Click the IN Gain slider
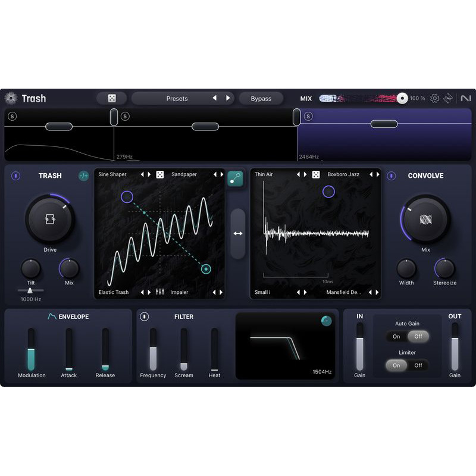Image resolution: width=476 pixels, height=476 pixels. 359,346
